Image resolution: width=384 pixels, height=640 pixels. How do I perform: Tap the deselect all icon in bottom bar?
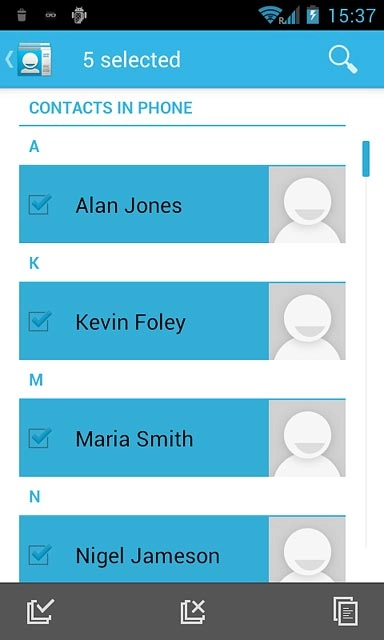coord(193,611)
